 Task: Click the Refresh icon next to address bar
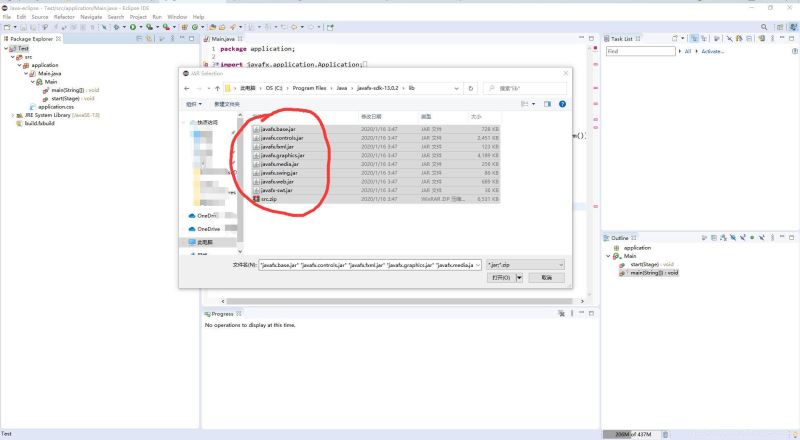(x=471, y=88)
